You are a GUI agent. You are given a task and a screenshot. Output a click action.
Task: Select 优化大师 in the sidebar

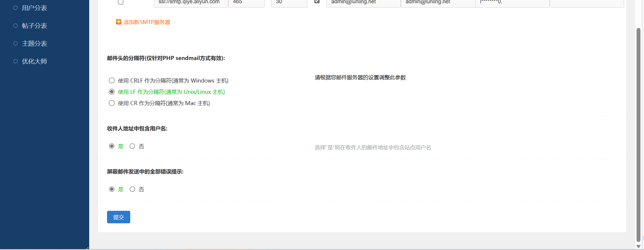click(34, 61)
